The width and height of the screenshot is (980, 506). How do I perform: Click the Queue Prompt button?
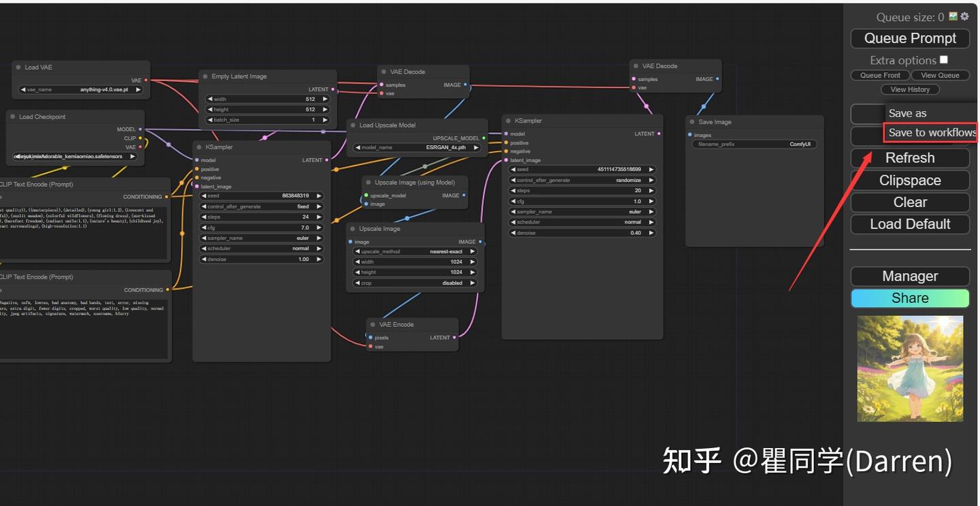coord(910,38)
